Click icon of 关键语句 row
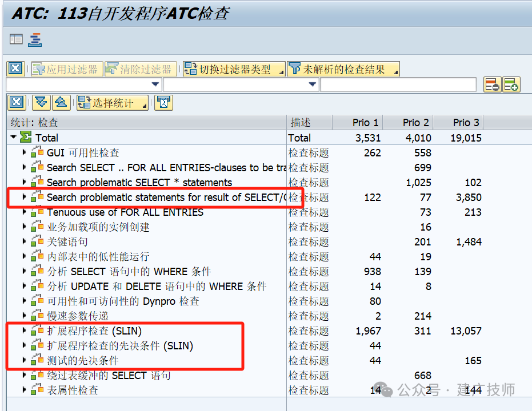The height and width of the screenshot is (411, 532). tap(37, 241)
